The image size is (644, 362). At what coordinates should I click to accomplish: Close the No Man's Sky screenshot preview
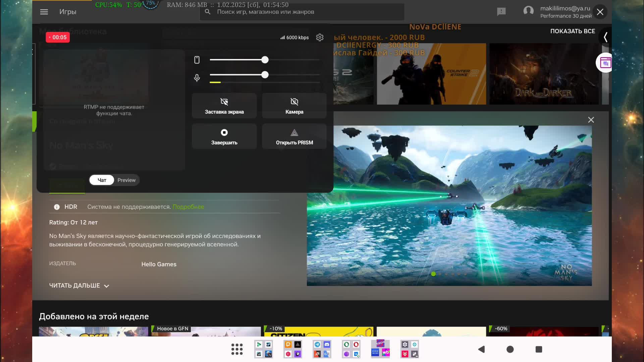pos(591,120)
